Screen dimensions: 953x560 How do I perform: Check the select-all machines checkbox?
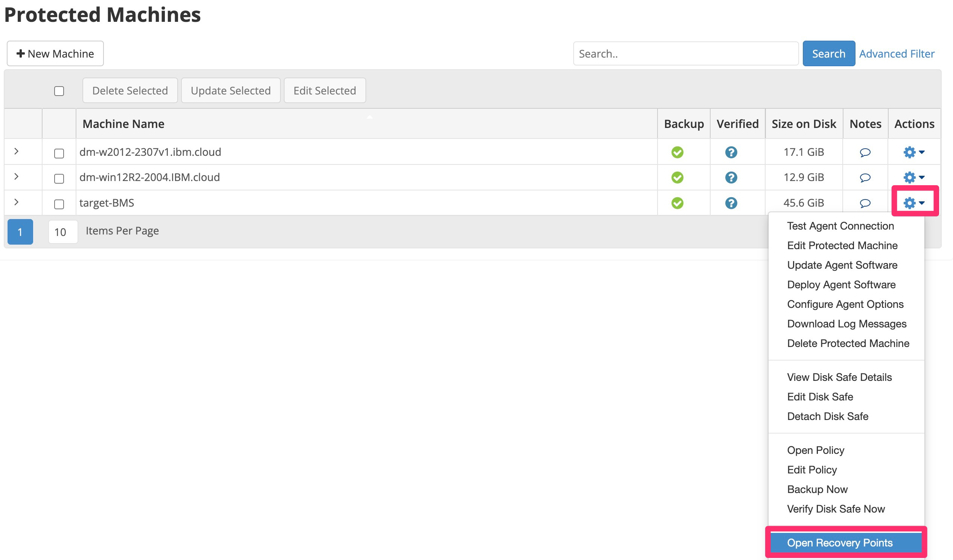[x=59, y=91]
